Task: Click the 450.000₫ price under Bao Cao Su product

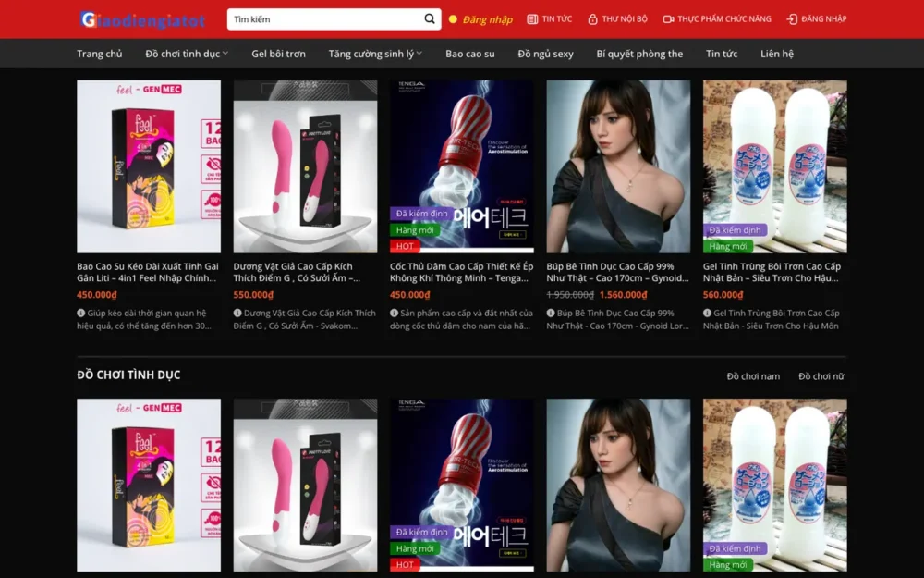Action: tap(97, 295)
